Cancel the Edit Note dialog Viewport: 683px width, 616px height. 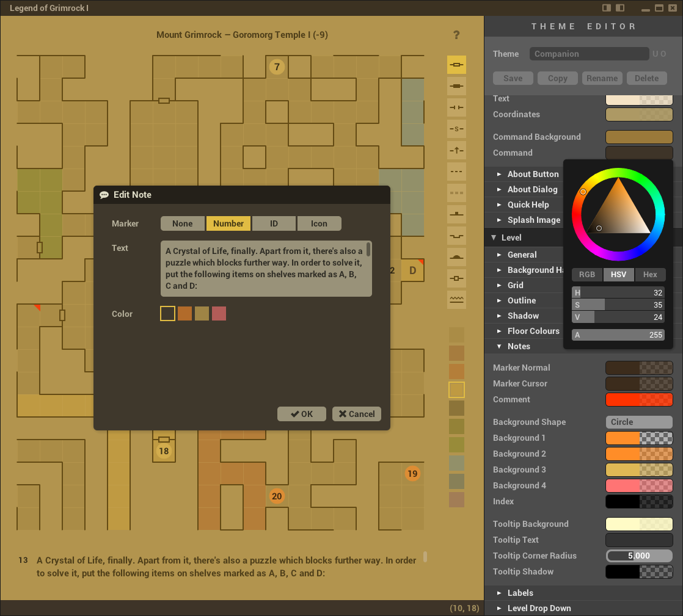[357, 414]
